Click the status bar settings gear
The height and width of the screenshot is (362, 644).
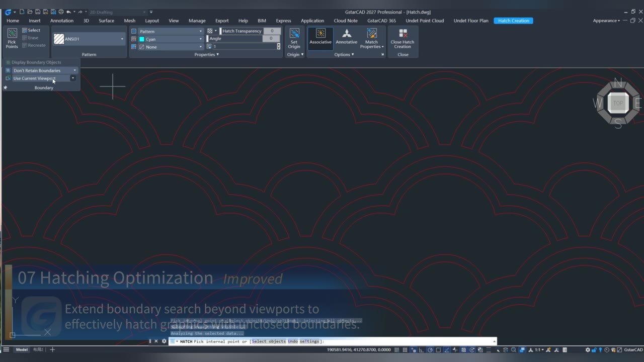[x=588, y=349]
